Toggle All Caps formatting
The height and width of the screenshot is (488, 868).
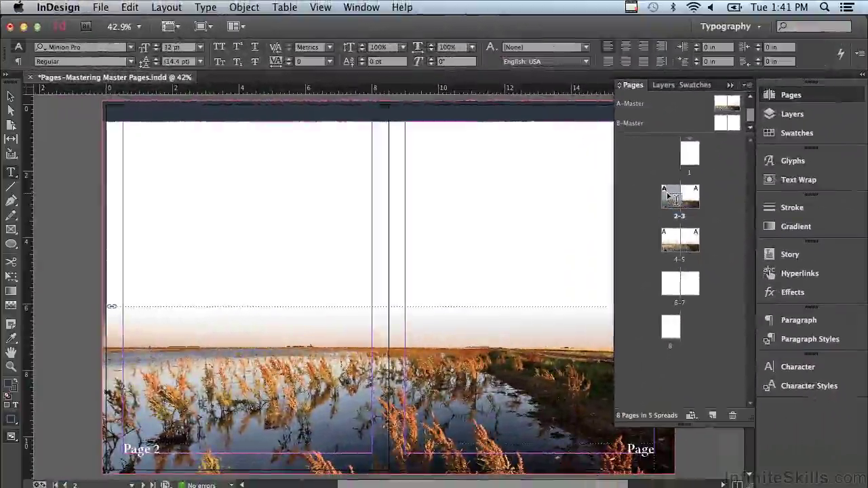(x=219, y=47)
